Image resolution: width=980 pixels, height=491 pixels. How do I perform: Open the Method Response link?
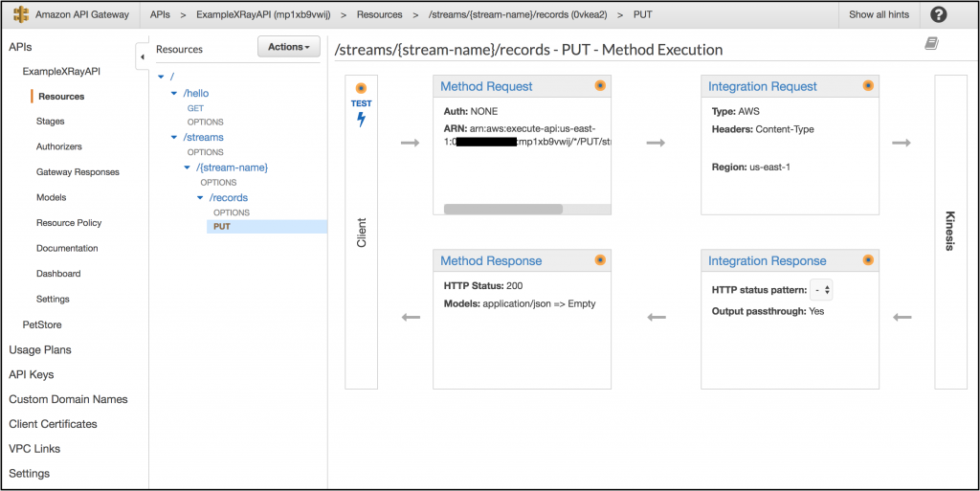491,260
